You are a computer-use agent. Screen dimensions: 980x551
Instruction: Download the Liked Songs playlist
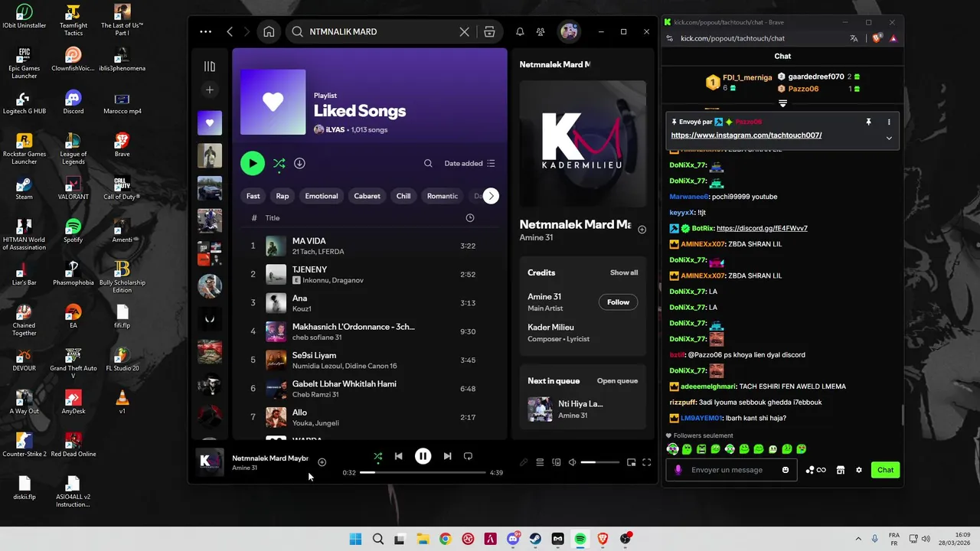(x=299, y=163)
